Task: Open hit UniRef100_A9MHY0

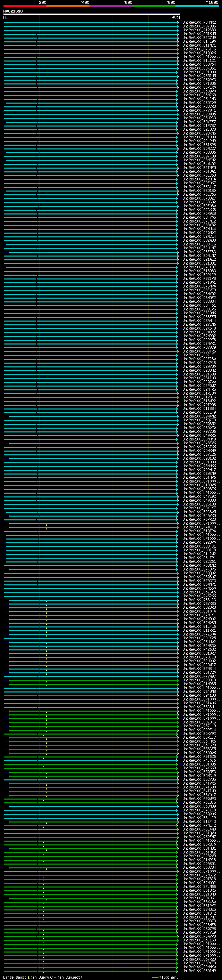Action: [199, 967]
